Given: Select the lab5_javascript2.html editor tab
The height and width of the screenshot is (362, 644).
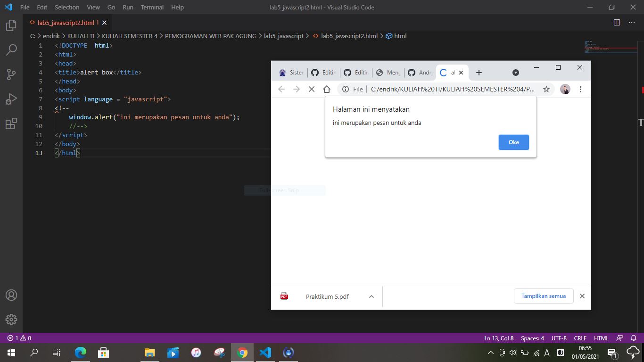Looking at the screenshot, I should [x=66, y=22].
